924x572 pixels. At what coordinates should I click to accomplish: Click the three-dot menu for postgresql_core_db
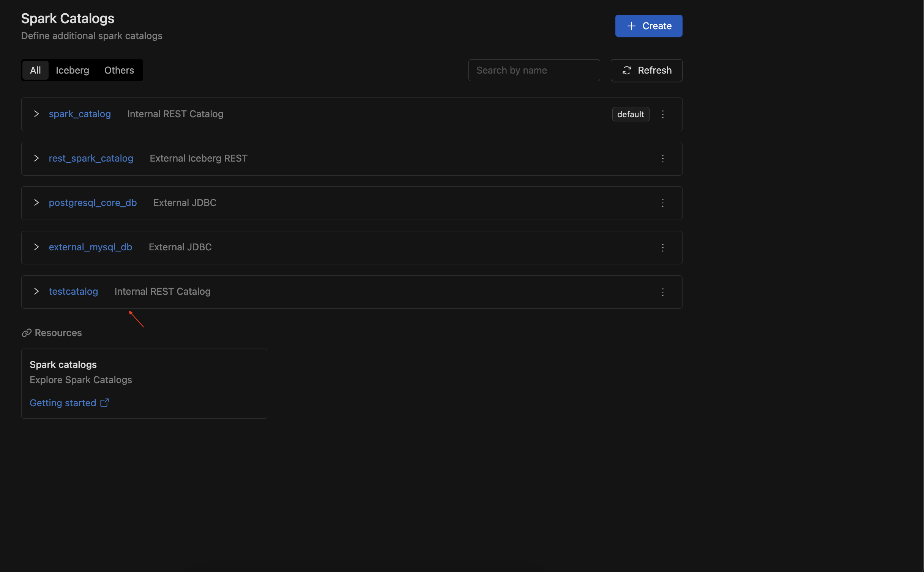coord(663,203)
